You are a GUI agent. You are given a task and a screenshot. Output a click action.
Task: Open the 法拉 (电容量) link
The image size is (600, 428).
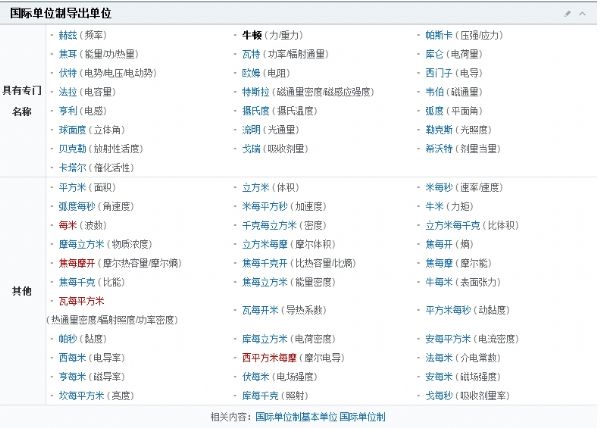click(68, 92)
